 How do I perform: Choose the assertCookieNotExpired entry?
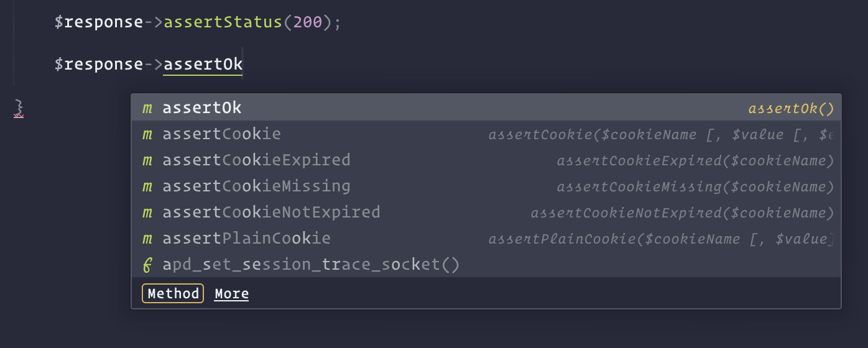pos(486,213)
